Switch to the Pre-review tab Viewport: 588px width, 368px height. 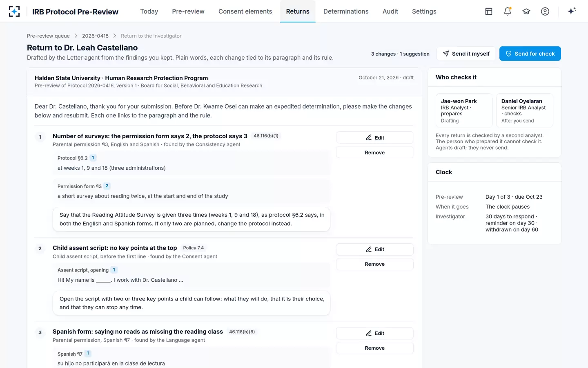[x=188, y=11]
